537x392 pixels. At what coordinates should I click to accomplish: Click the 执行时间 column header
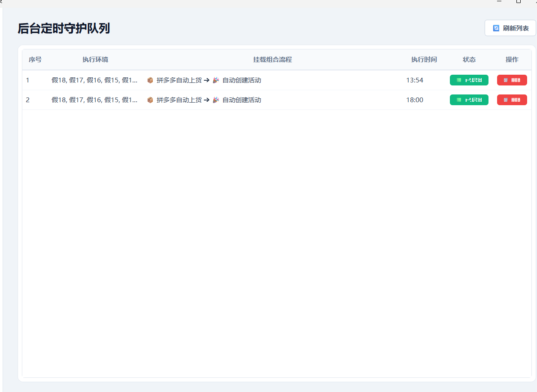tap(424, 60)
